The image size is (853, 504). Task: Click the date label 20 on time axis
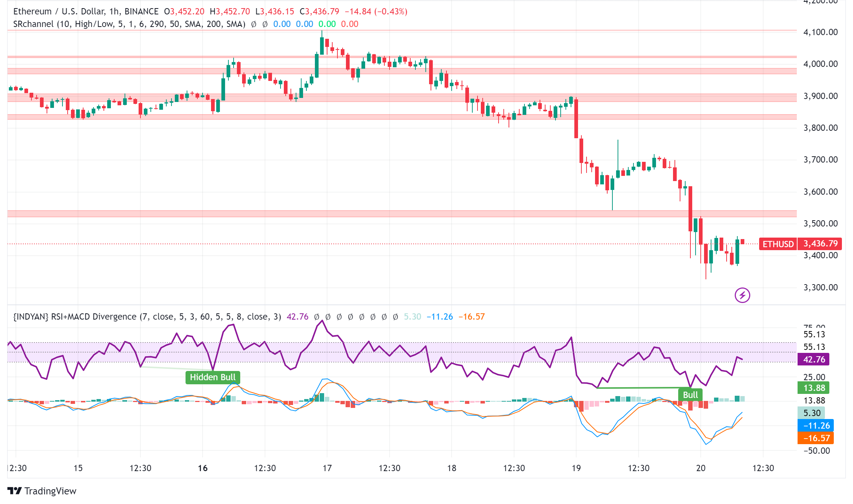[x=701, y=468]
